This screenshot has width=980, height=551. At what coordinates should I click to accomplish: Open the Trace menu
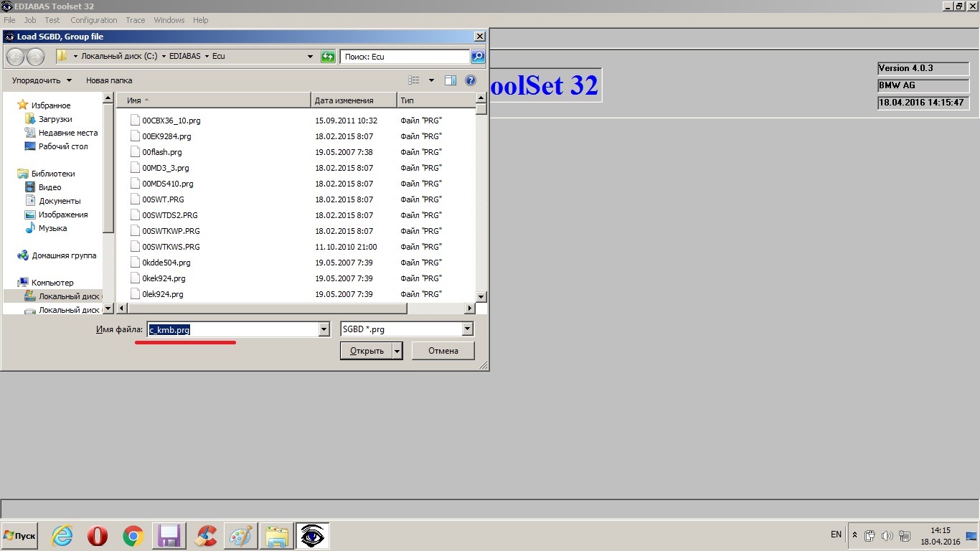[x=135, y=20]
